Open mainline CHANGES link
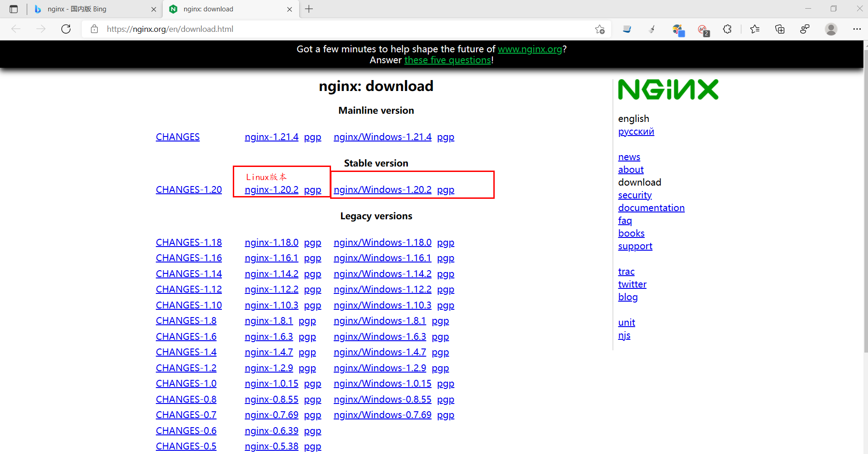Image resolution: width=868 pixels, height=454 pixels. pyautogui.click(x=178, y=137)
